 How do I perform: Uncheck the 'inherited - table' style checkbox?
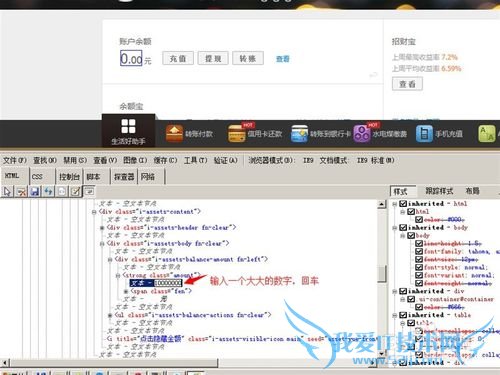tap(403, 315)
